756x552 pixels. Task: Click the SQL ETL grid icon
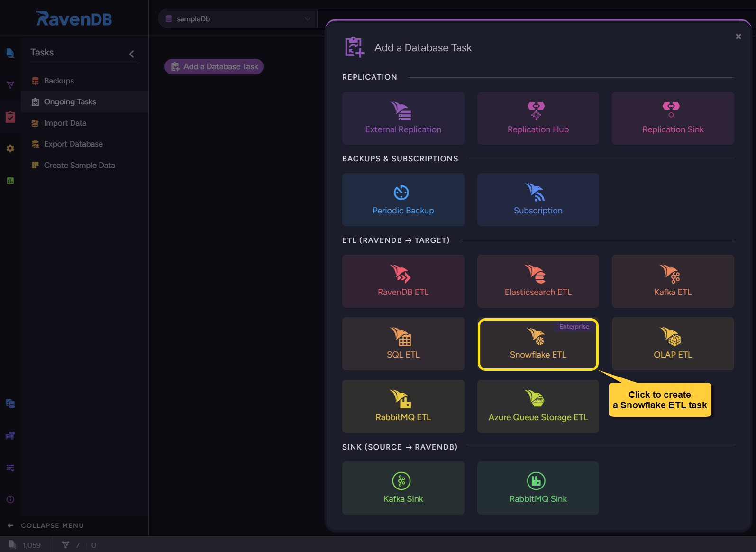point(401,336)
